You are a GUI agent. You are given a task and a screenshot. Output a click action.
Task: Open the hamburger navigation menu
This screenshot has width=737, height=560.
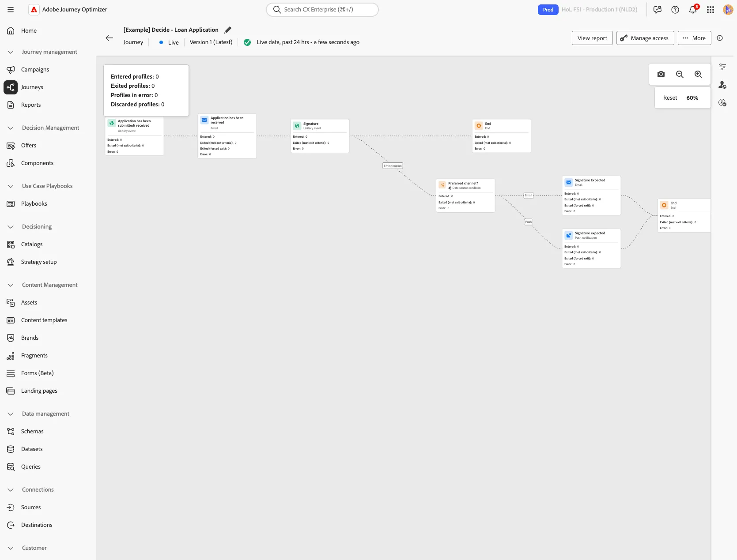(x=11, y=10)
